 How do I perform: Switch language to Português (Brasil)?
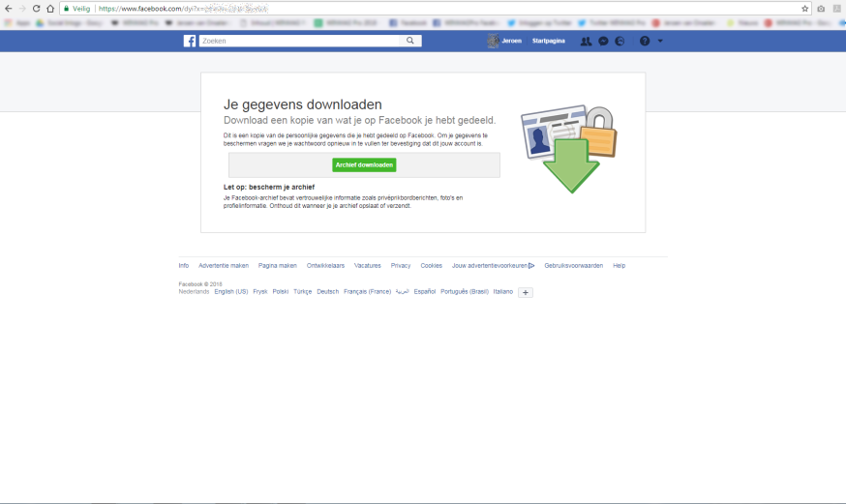click(464, 291)
